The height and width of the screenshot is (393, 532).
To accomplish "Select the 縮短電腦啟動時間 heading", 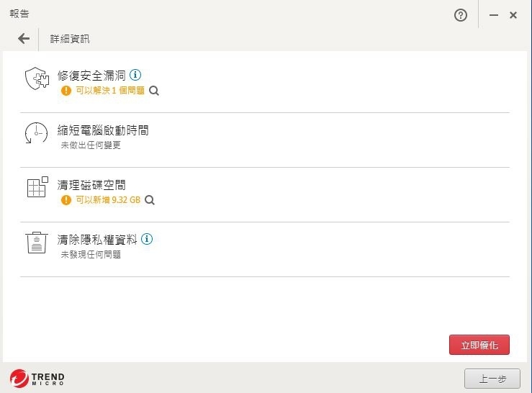I will (103, 130).
